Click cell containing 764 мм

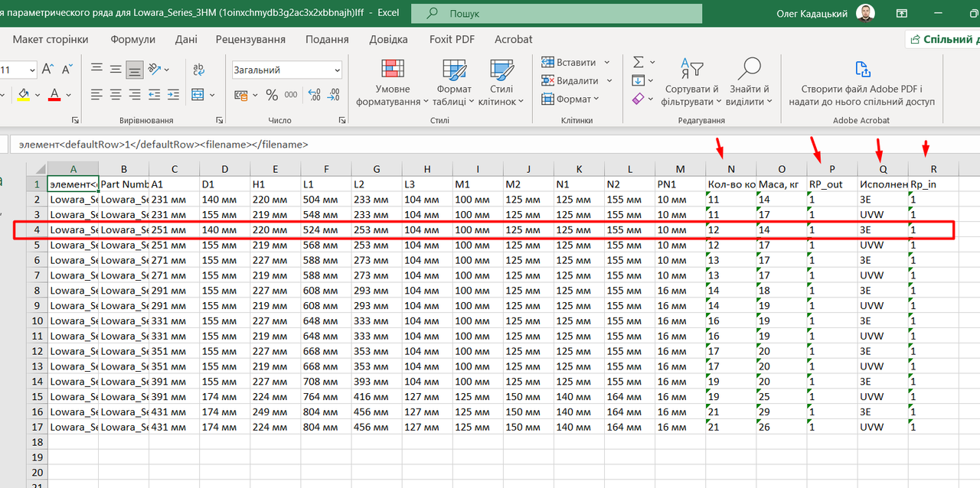click(x=326, y=396)
